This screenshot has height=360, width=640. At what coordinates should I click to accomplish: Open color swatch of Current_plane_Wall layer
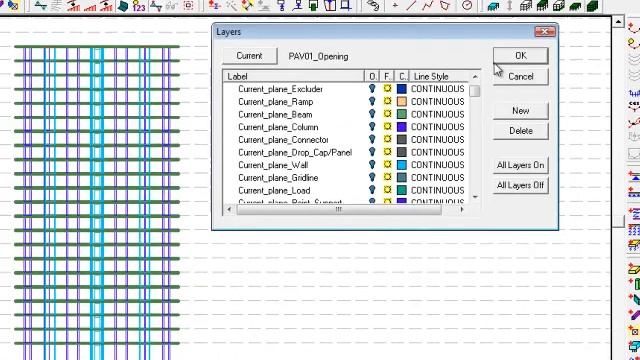coord(402,164)
